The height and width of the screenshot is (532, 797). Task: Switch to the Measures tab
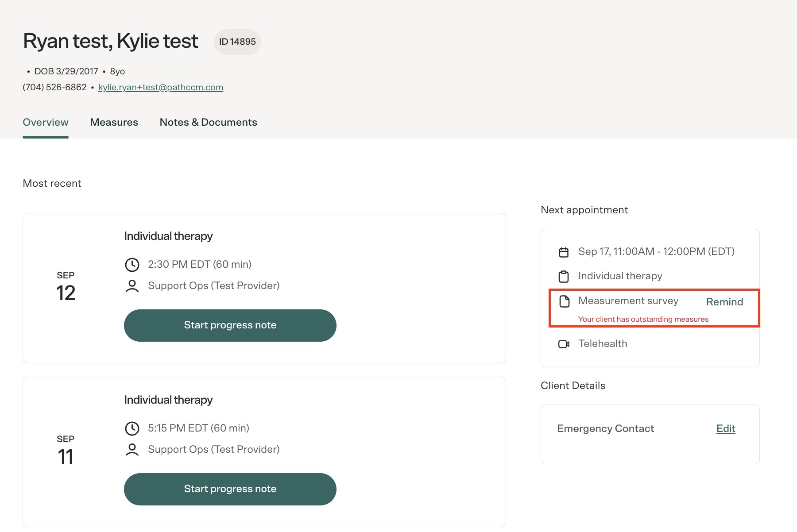pos(114,122)
